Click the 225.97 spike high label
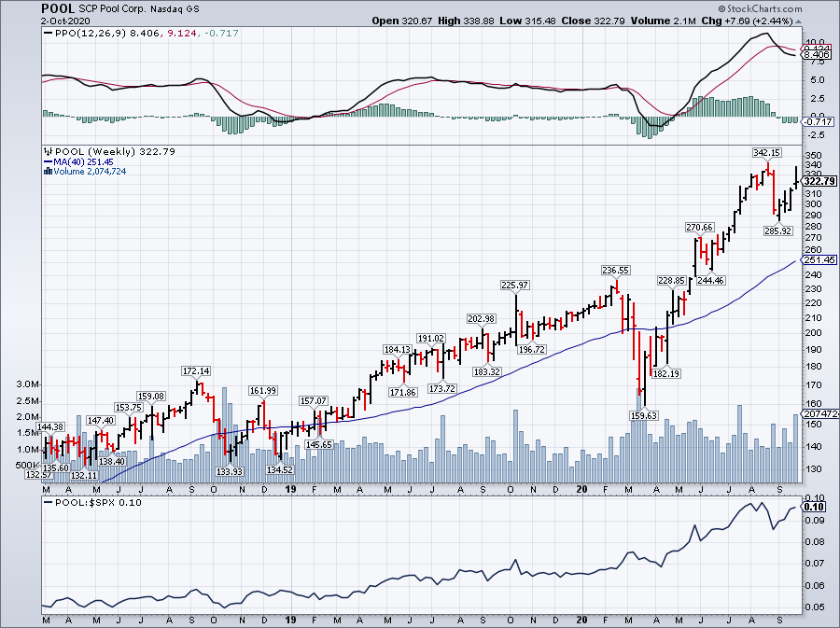Image resolution: width=840 pixels, height=628 pixels. coord(515,285)
